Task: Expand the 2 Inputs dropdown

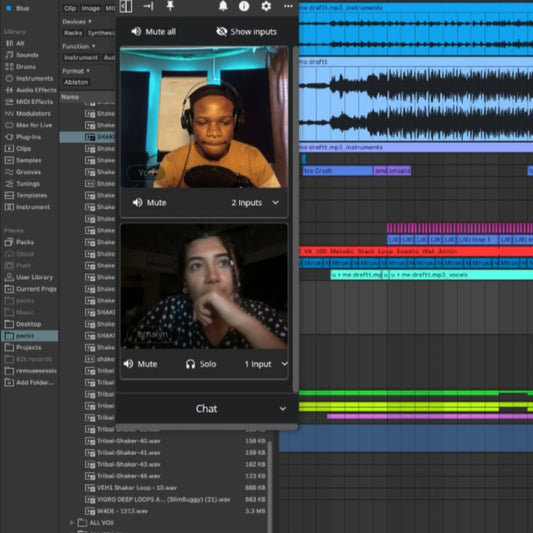Action: (255, 203)
